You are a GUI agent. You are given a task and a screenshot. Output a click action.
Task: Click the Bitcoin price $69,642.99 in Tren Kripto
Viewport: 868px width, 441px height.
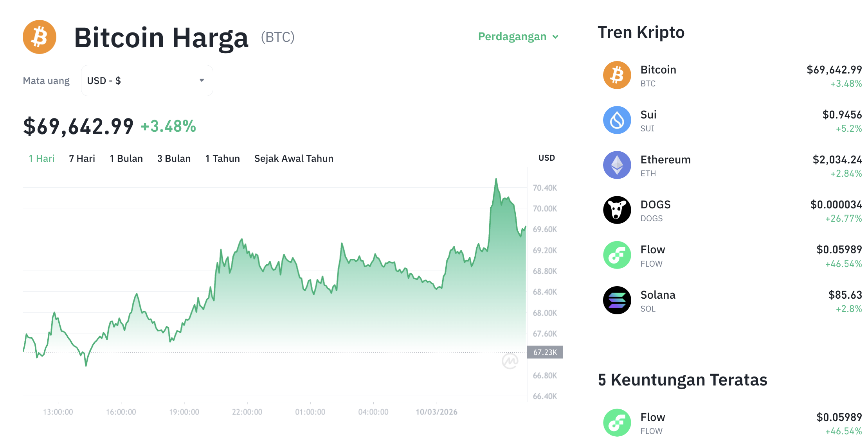pyautogui.click(x=834, y=70)
